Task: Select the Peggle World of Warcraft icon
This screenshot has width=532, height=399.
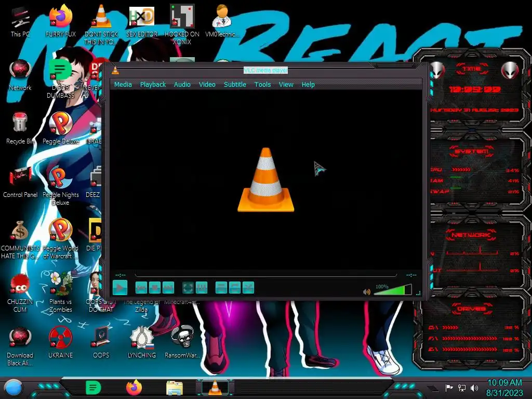Action: (61, 239)
